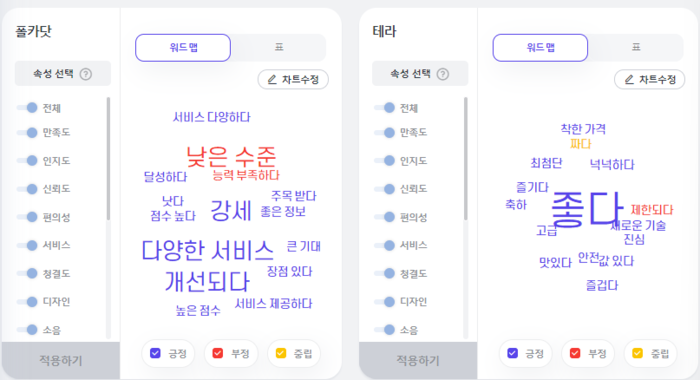Select 워드 맵 tab in 테라 panel

point(540,47)
